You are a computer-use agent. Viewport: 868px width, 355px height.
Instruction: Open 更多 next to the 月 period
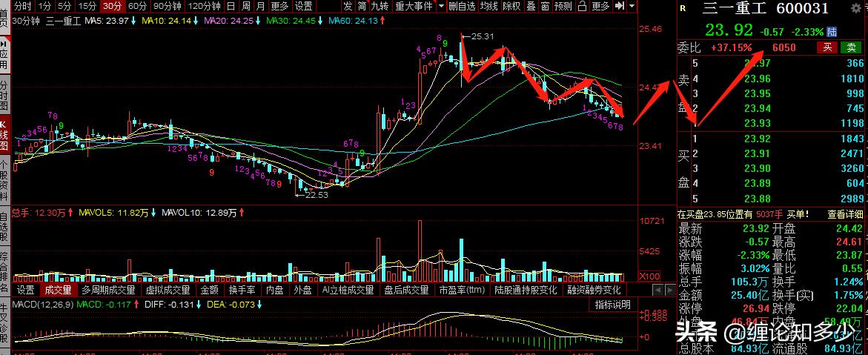click(279, 7)
